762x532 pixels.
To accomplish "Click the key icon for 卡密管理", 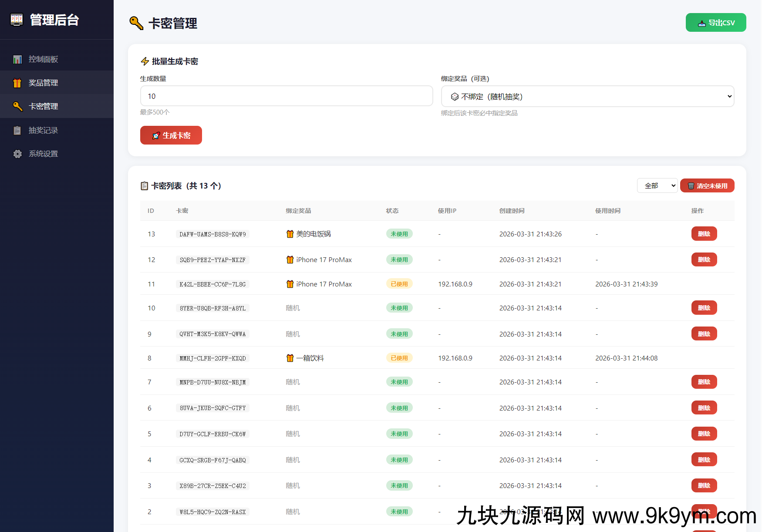I will coord(17,106).
